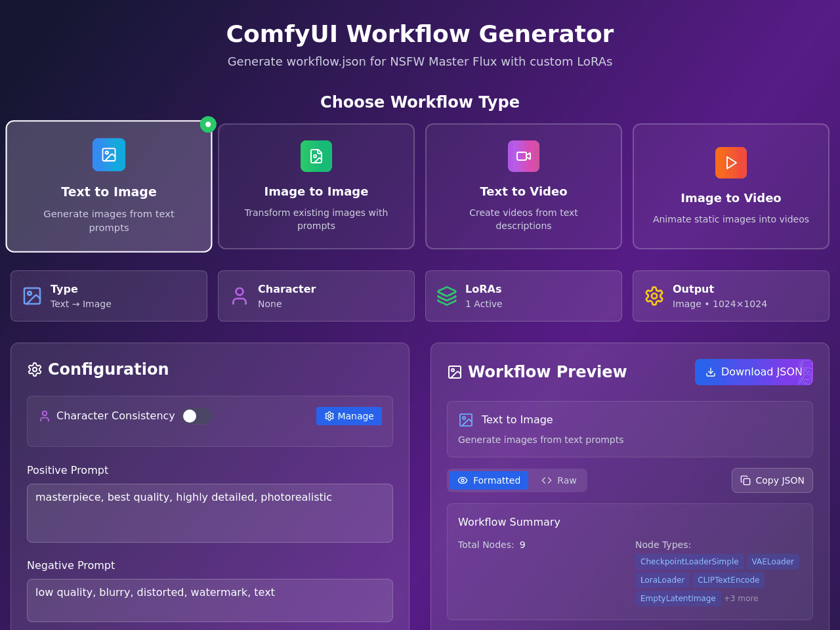Viewport: 840px width, 630px height.
Task: Click the gear icon inside Manage button
Action: pos(329,416)
